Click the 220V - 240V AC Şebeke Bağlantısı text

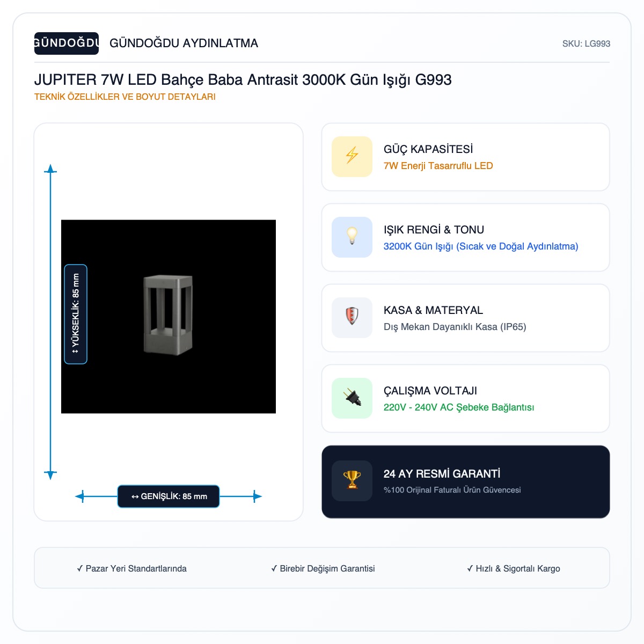[x=459, y=407]
